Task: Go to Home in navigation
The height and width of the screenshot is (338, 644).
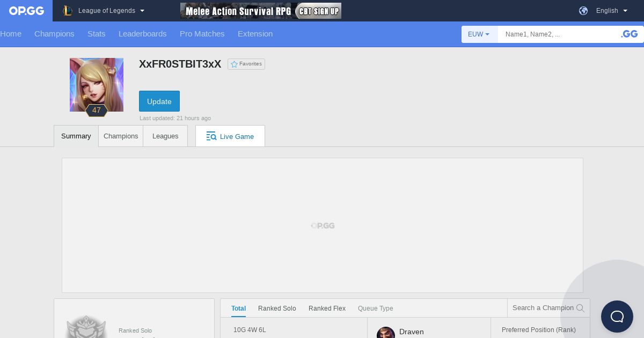Action: tap(11, 34)
